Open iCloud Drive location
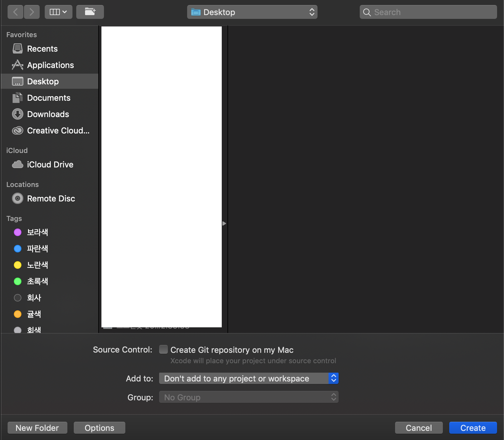Image resolution: width=504 pixels, height=440 pixels. click(x=50, y=165)
